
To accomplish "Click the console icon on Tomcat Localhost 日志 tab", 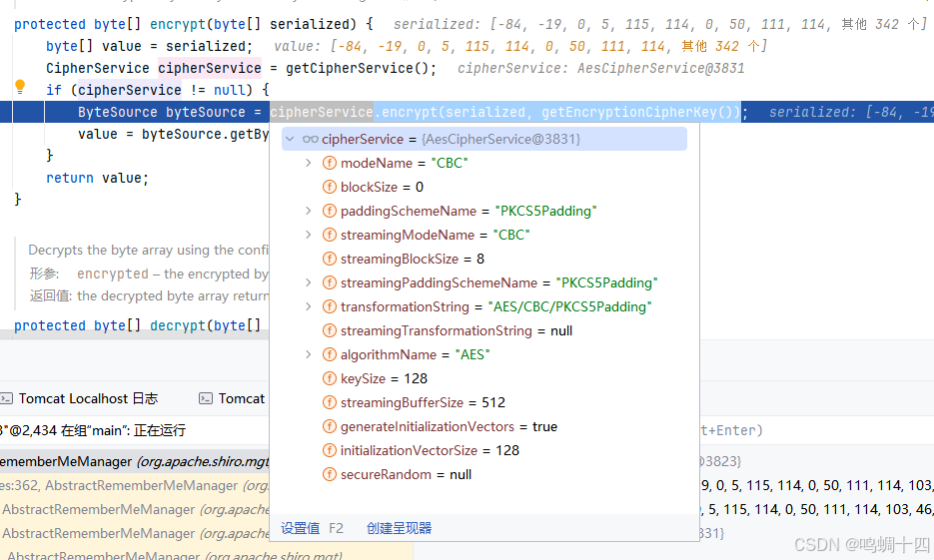I will coord(7,398).
